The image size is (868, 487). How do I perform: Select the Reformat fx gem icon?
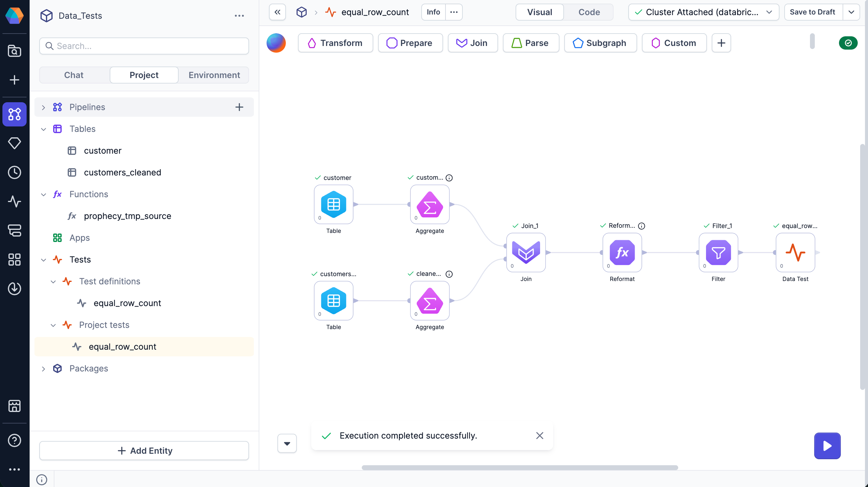coord(622,252)
